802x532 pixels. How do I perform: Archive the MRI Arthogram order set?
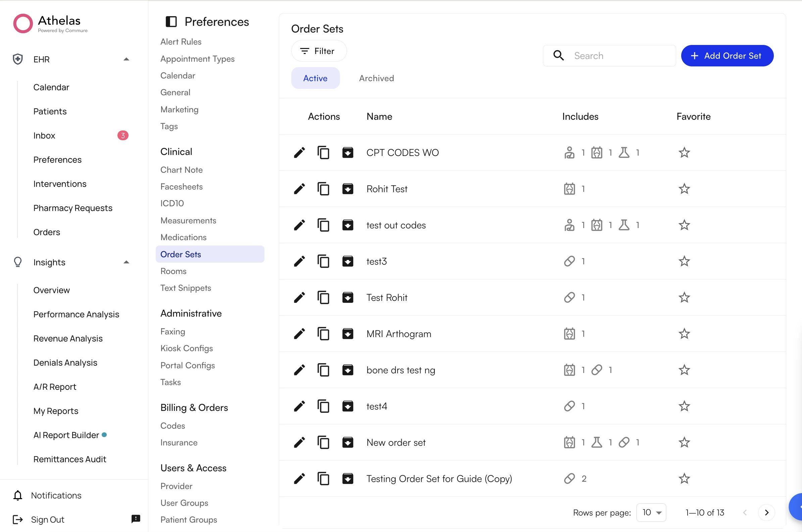click(x=348, y=334)
